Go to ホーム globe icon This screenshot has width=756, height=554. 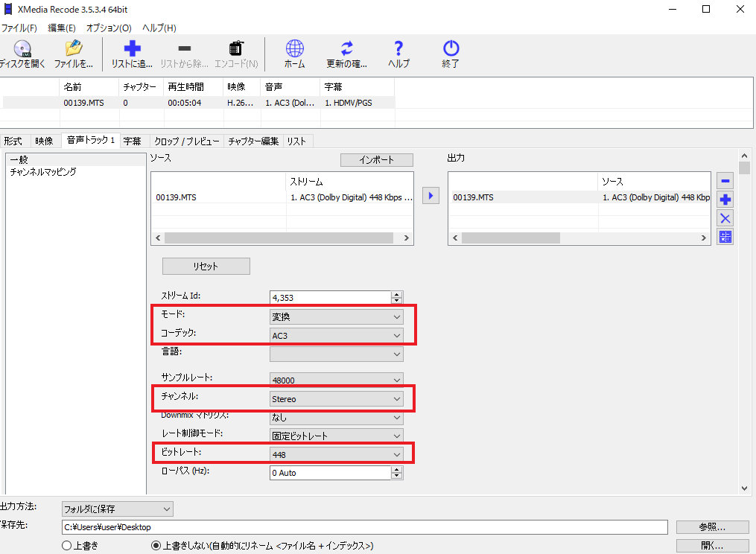[295, 54]
